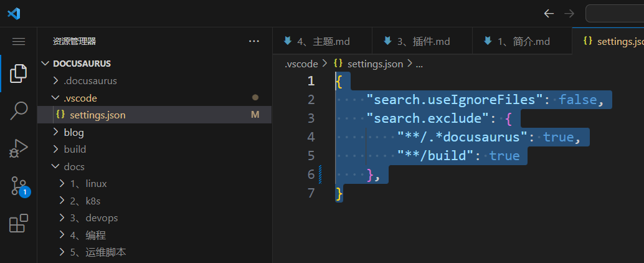Click the command center search box
Screen dimensions: 644x263
pyautogui.click(x=615, y=14)
